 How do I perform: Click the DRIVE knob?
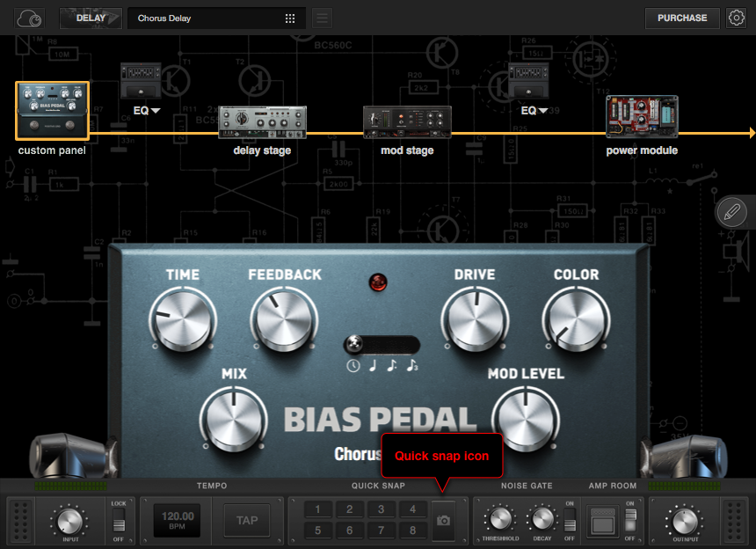(475, 319)
